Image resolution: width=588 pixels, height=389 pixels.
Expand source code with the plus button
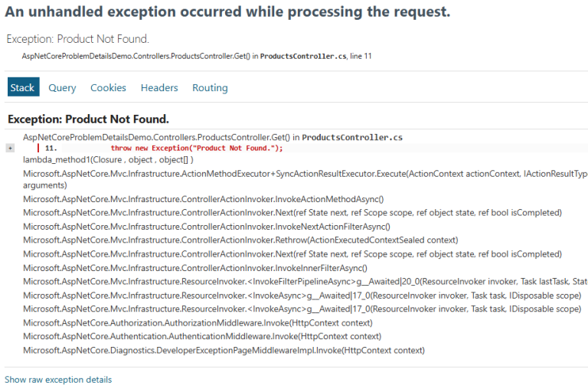(x=11, y=148)
